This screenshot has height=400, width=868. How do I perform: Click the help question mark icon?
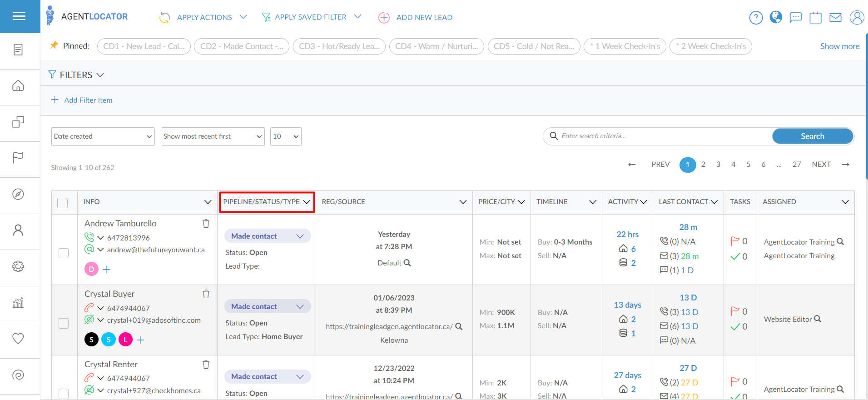[x=756, y=18]
